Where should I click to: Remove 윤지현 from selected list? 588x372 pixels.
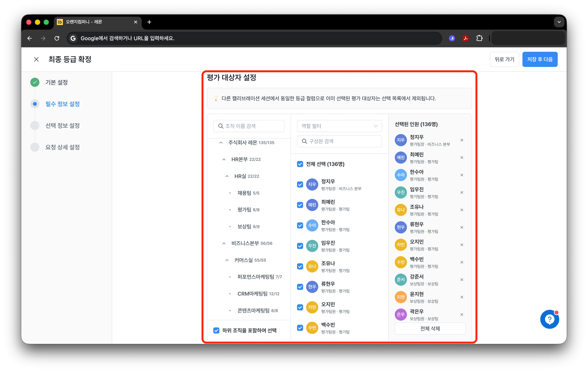click(462, 297)
